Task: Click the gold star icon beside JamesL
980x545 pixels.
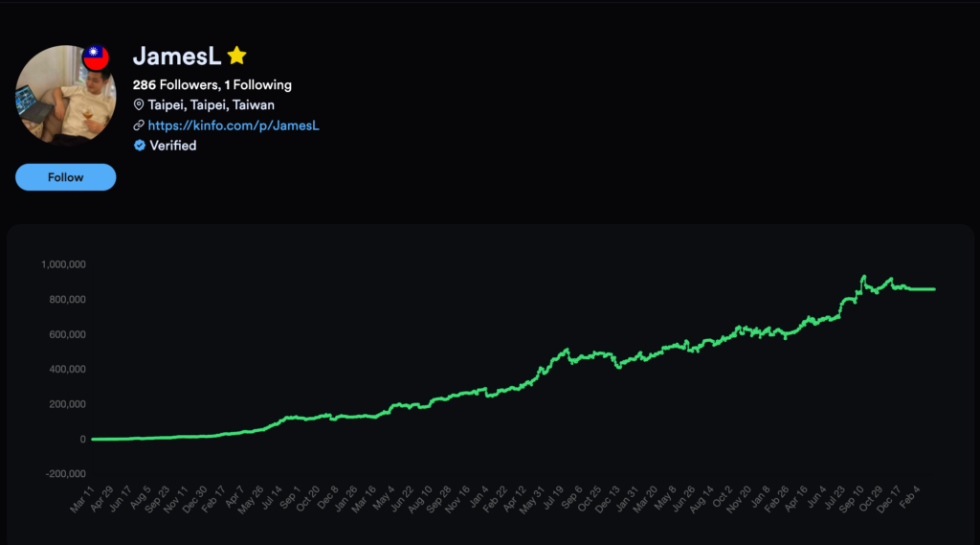Action: pos(237,56)
